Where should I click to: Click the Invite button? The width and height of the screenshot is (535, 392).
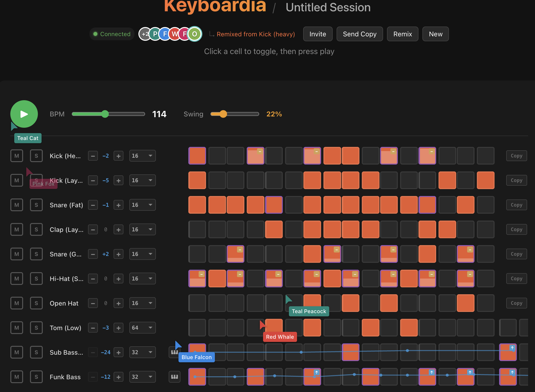318,34
